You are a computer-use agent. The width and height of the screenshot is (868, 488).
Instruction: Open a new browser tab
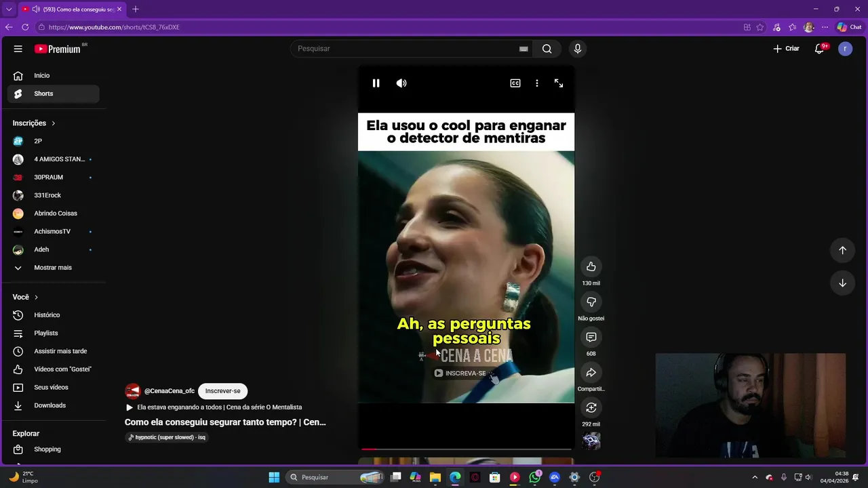click(x=136, y=9)
